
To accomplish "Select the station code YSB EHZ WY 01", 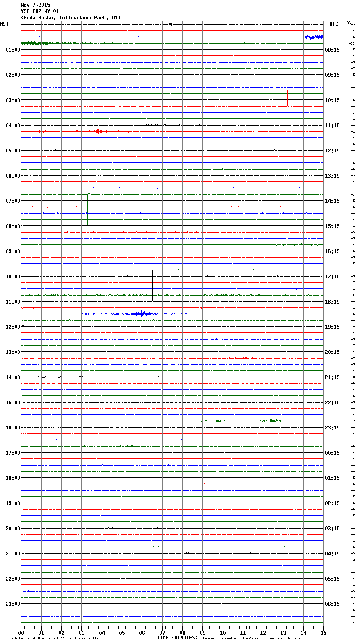I will click(40, 11).
